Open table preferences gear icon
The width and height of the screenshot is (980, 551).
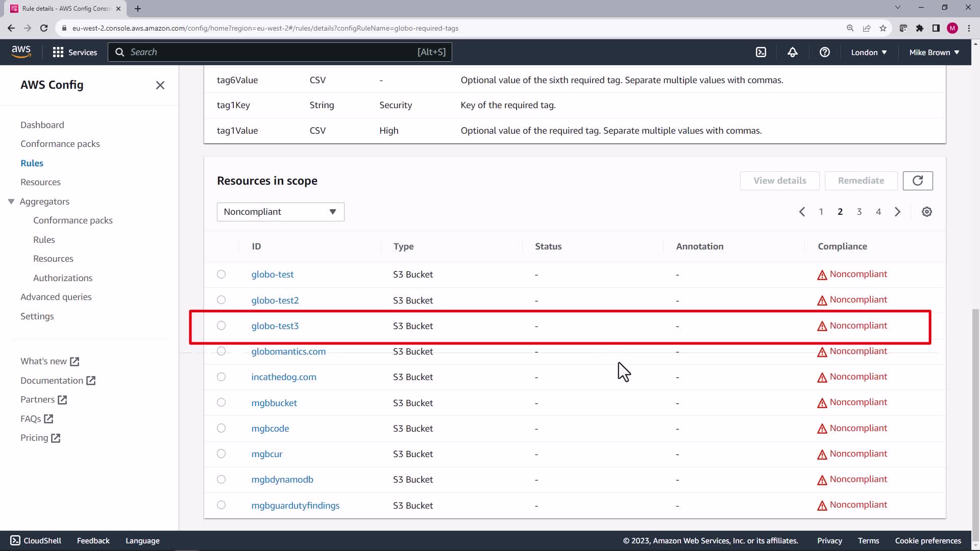tap(926, 212)
